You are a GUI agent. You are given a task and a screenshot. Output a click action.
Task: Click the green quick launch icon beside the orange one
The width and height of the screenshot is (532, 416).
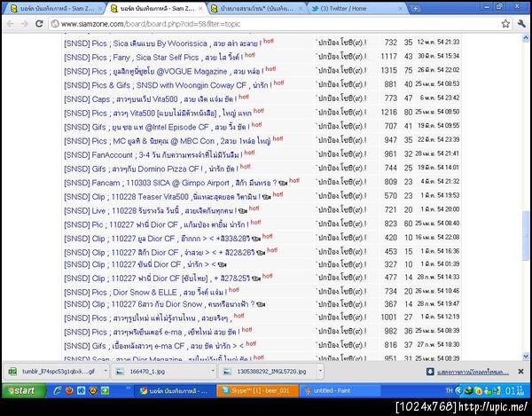[x=106, y=390]
